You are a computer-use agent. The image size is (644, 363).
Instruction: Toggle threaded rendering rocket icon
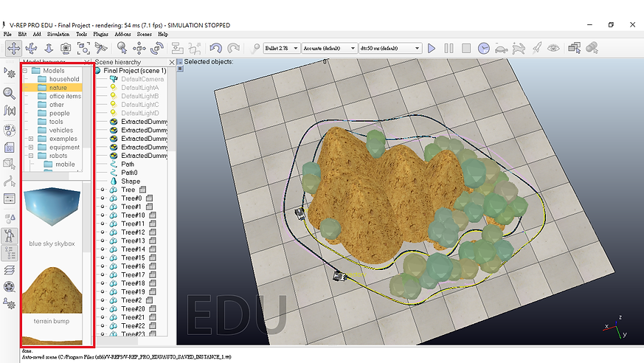(536, 49)
